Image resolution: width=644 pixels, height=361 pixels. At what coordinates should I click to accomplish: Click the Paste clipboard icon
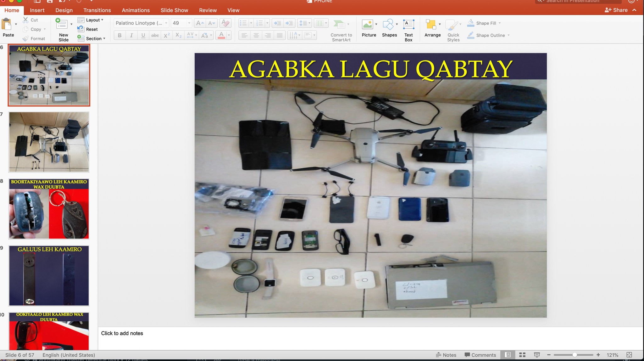point(7,25)
